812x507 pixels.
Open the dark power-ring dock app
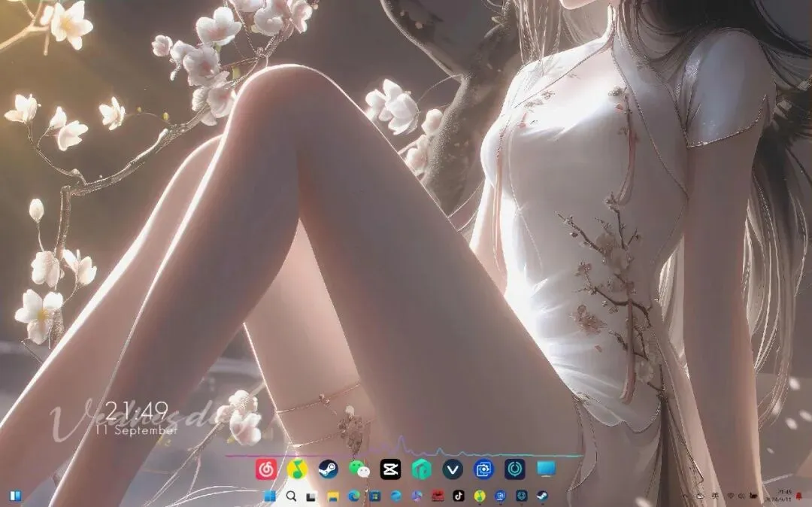pos(515,469)
